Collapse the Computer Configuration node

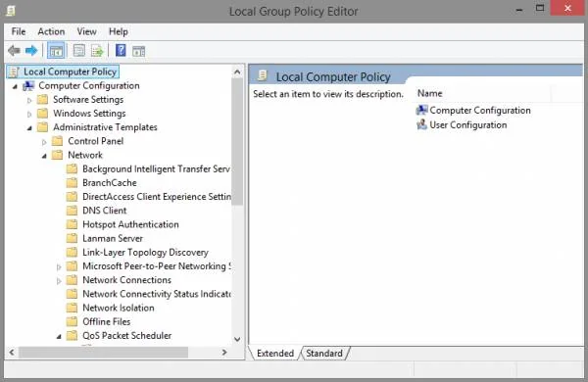(15, 86)
